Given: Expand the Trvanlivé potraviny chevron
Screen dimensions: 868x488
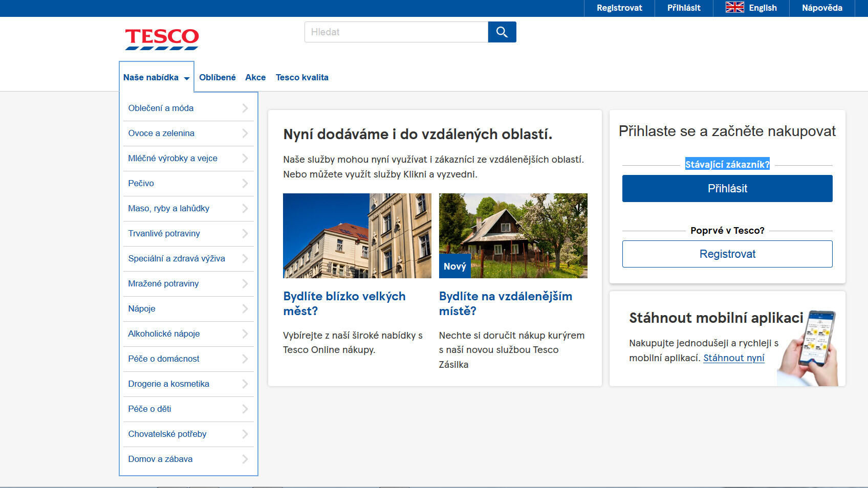Looking at the screenshot, I should coord(245,234).
